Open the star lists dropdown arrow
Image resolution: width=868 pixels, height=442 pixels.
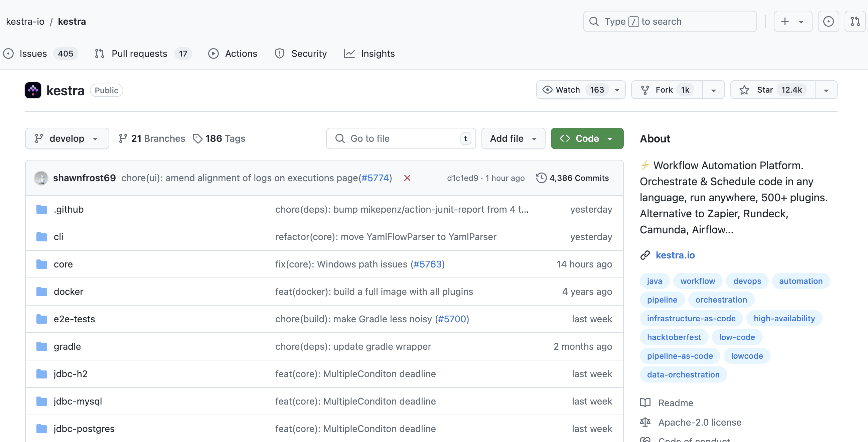click(826, 90)
